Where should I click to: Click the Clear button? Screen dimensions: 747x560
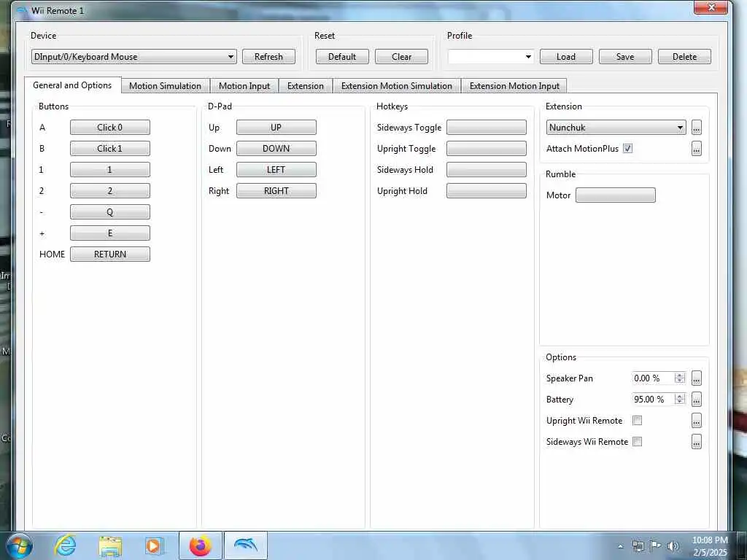click(402, 57)
